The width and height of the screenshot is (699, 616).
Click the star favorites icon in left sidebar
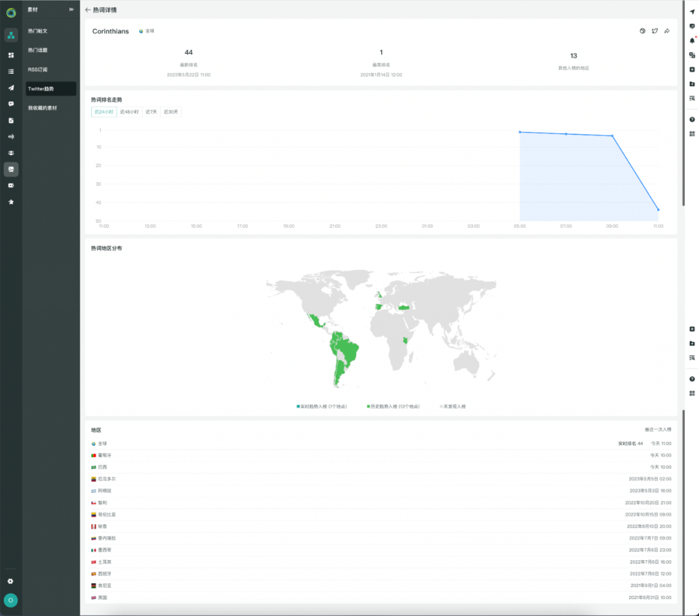[x=11, y=202]
